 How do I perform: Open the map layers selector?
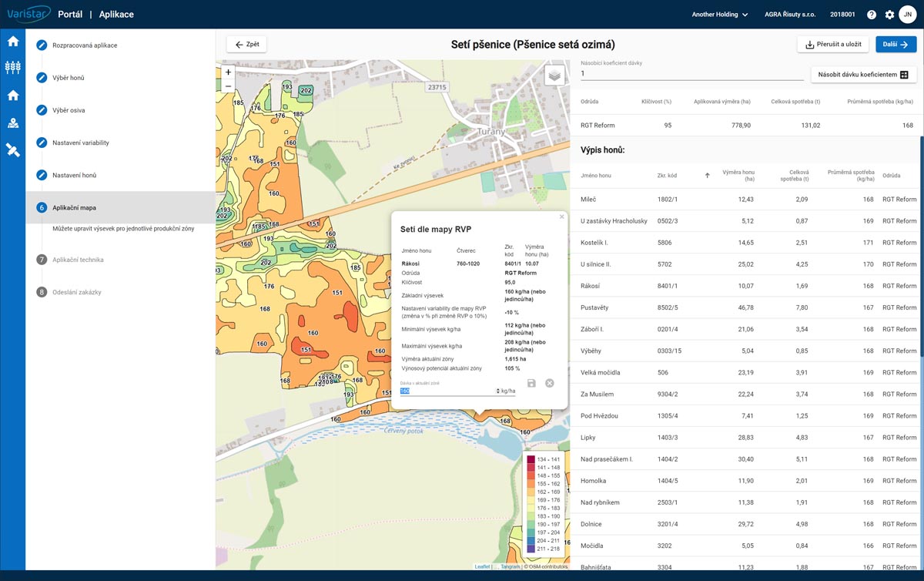click(x=554, y=75)
